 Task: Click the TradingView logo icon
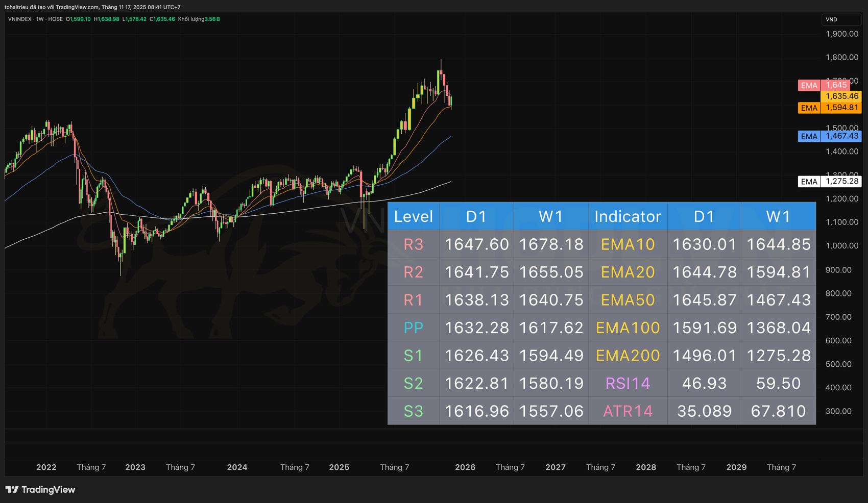coord(12,490)
